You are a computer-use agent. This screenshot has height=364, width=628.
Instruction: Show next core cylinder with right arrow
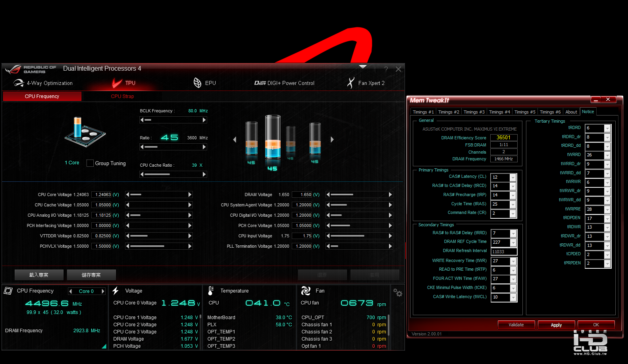[x=332, y=140]
